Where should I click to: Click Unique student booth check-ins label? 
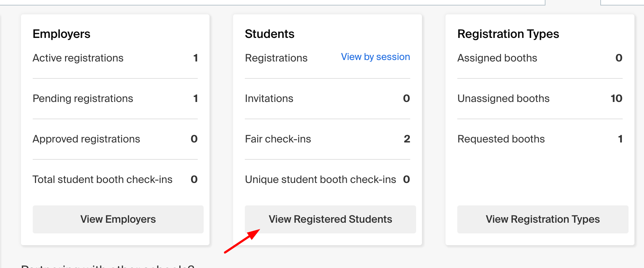pos(321,180)
